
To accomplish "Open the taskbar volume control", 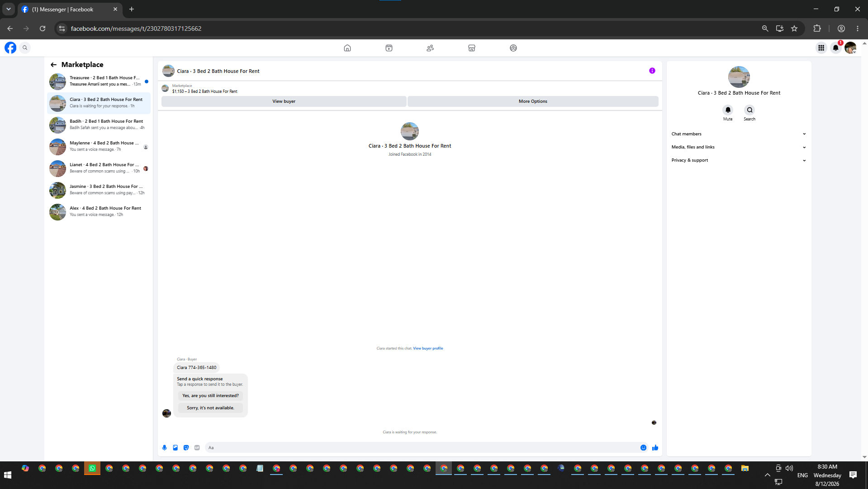I will tap(789, 469).
